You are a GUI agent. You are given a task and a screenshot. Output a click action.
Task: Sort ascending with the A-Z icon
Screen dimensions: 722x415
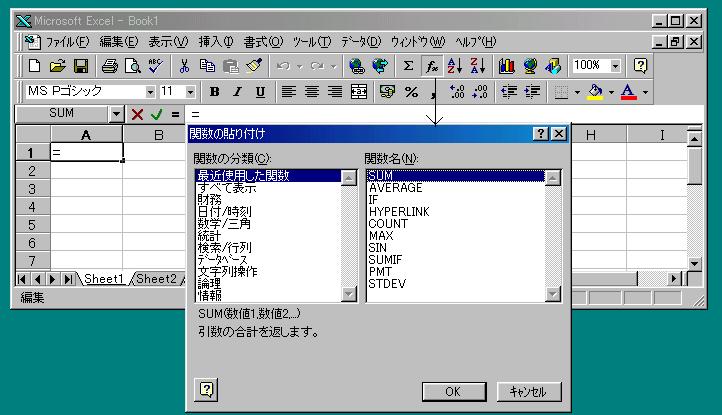[x=455, y=66]
